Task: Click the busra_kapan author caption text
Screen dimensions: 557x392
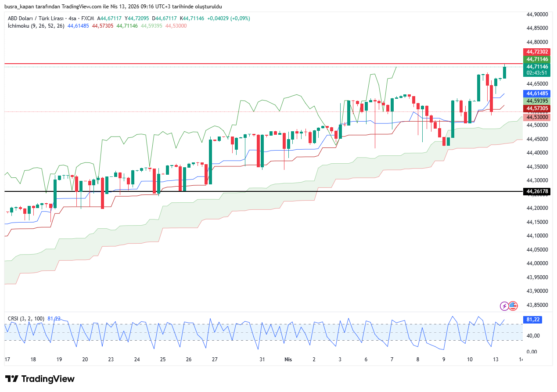Action: point(113,7)
